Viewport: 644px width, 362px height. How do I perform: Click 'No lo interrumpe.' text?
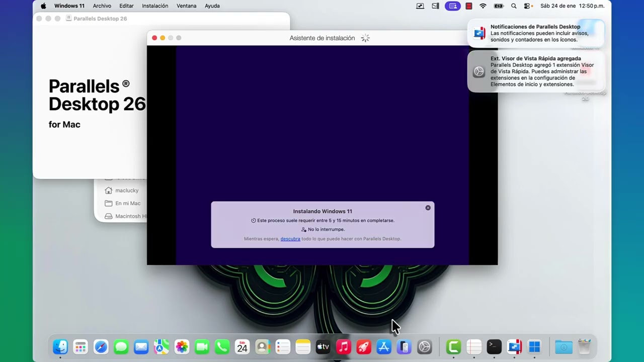326,229
